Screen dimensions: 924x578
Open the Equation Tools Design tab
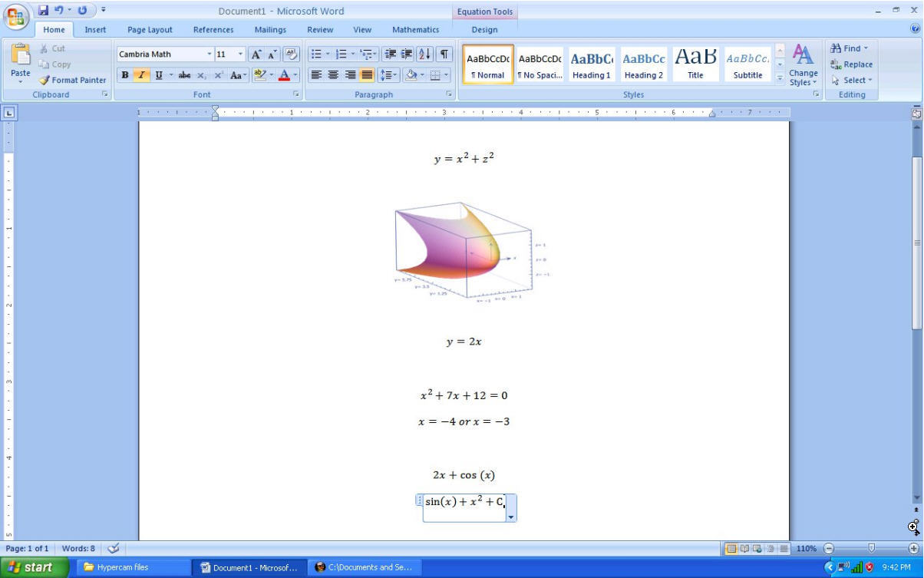pos(484,29)
